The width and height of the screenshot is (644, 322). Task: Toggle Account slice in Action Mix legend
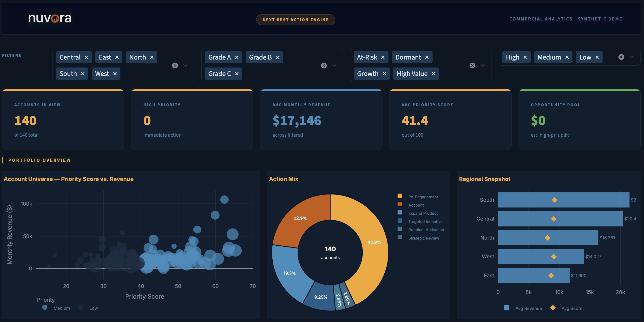pyautogui.click(x=410, y=205)
